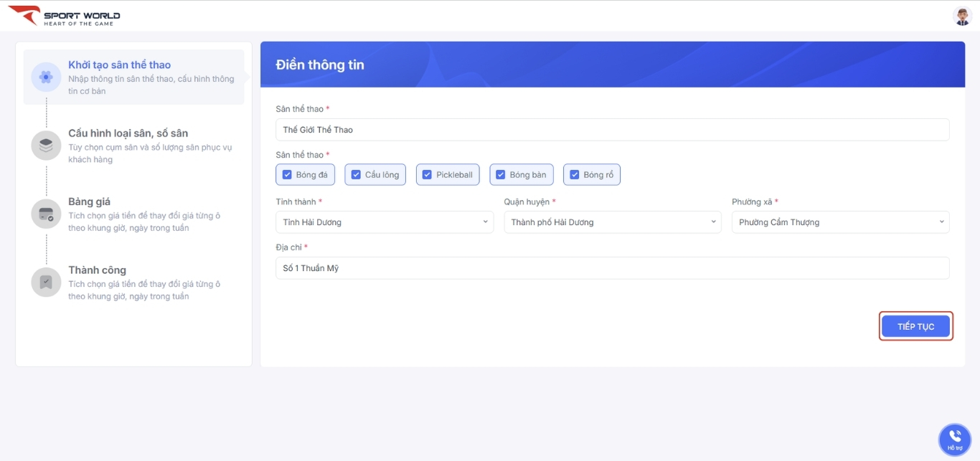
Task: Open the Phường xã ward dropdown
Action: click(x=840, y=222)
